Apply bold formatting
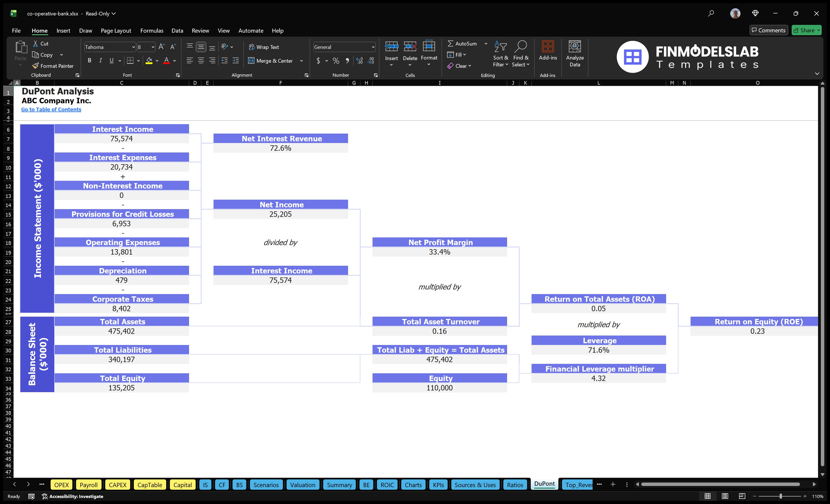Screen dimensions: 830x504 click(x=89, y=61)
